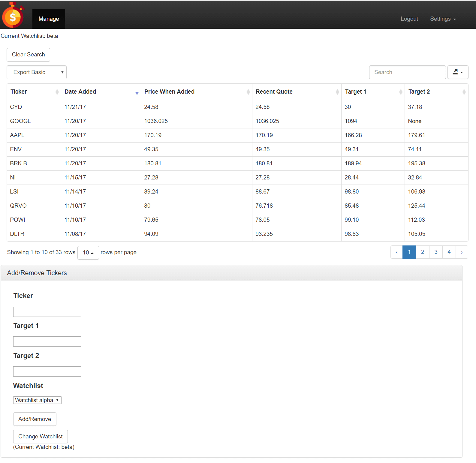Go to page 3
476x463 pixels.
point(436,252)
